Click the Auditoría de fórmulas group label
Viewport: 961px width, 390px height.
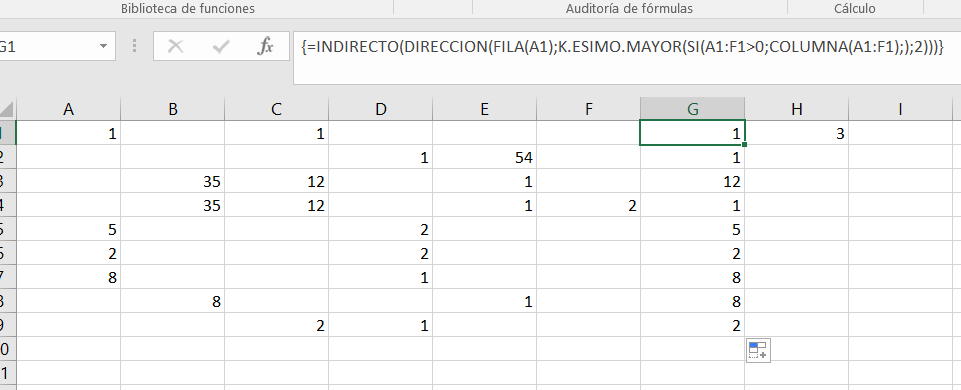629,9
